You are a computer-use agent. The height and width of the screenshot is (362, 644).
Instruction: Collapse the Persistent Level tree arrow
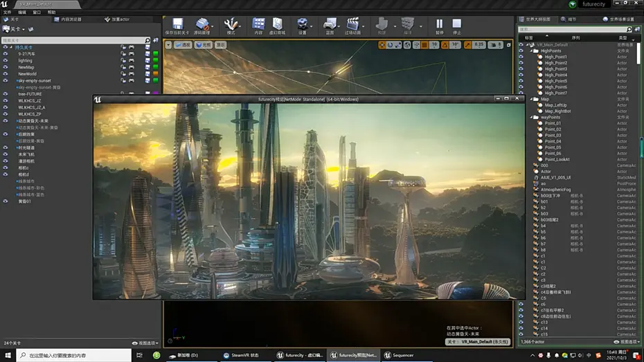pos(11,47)
